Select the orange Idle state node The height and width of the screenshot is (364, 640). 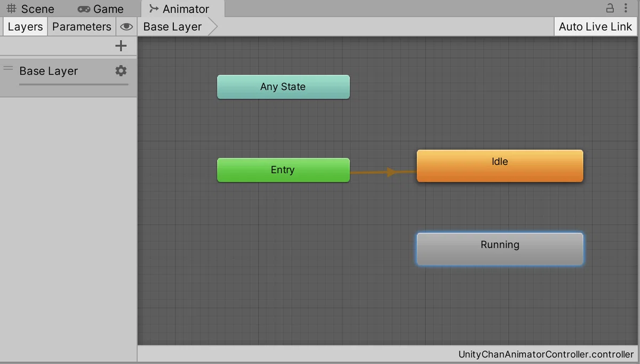point(500,166)
